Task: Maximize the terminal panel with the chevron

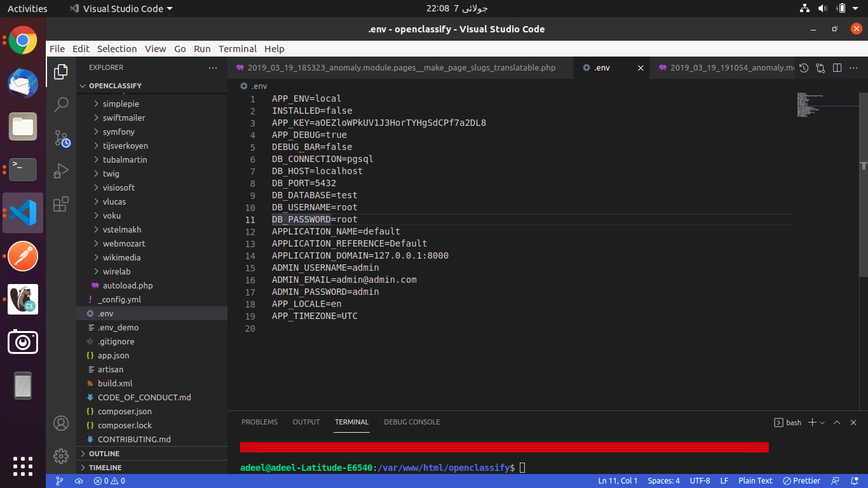Action: pos(837,422)
